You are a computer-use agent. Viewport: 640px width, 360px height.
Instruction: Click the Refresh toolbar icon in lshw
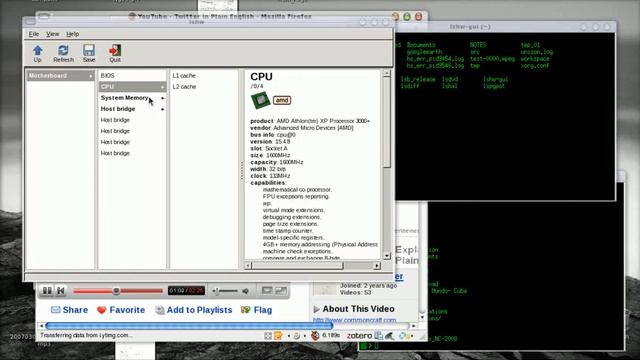pos(63,51)
